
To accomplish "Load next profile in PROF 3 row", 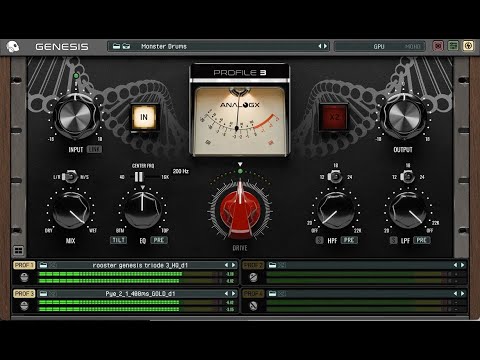I will click(x=233, y=294).
